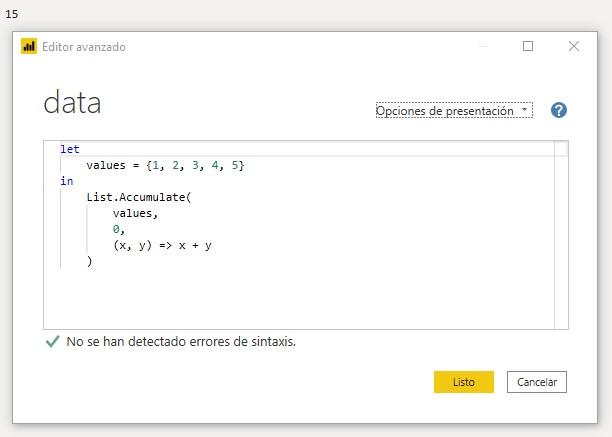Image resolution: width=612 pixels, height=437 pixels.
Task: Maximize the Editor avanzado window
Action: 528,46
